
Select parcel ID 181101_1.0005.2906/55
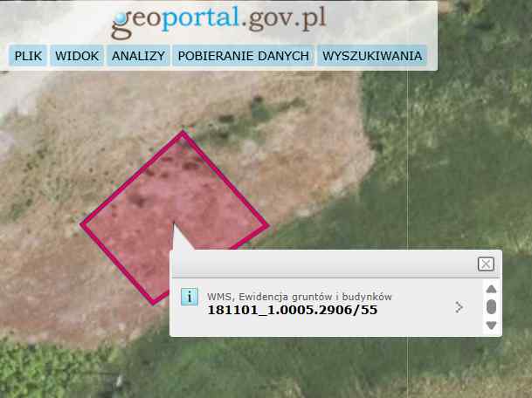coord(292,310)
